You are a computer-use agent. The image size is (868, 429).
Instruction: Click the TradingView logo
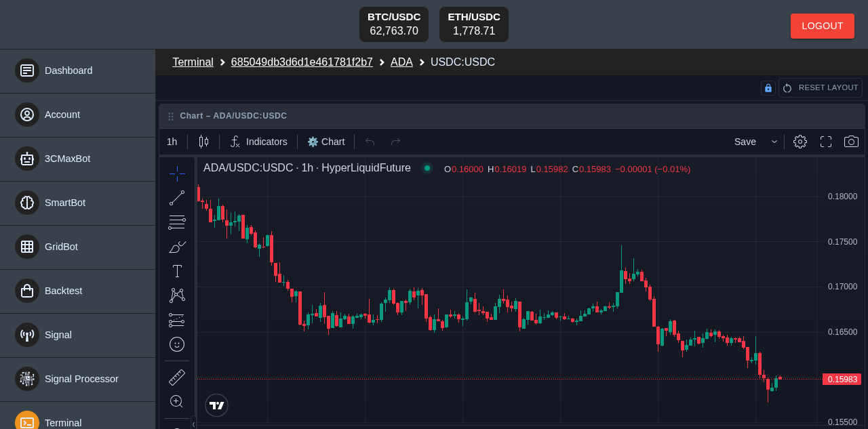point(216,405)
